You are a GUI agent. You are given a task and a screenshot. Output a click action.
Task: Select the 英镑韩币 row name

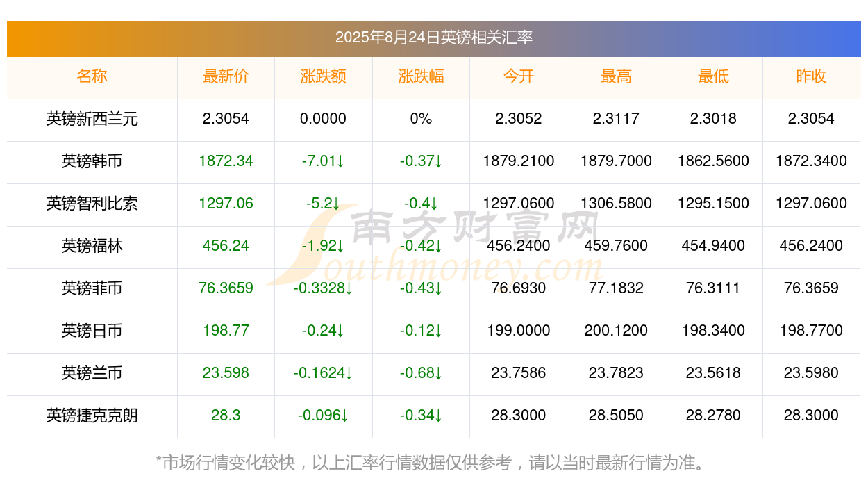[92, 161]
